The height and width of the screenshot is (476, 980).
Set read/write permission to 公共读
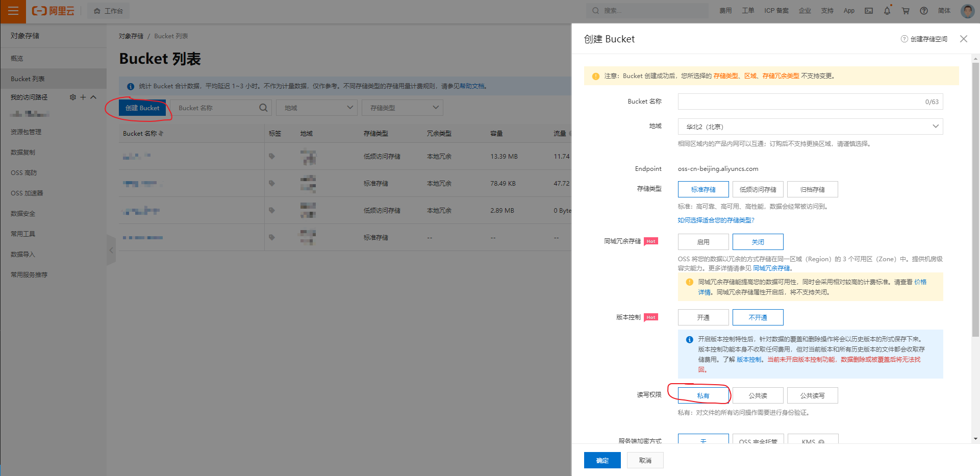pos(758,395)
